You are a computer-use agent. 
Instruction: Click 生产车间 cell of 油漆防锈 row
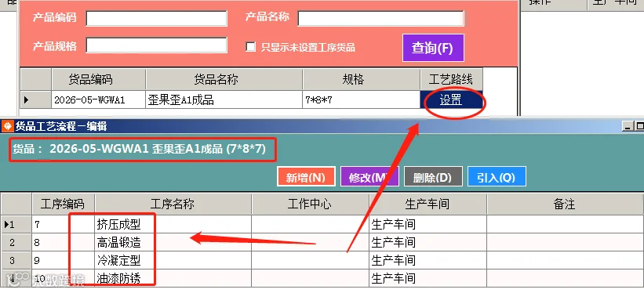coord(428,279)
